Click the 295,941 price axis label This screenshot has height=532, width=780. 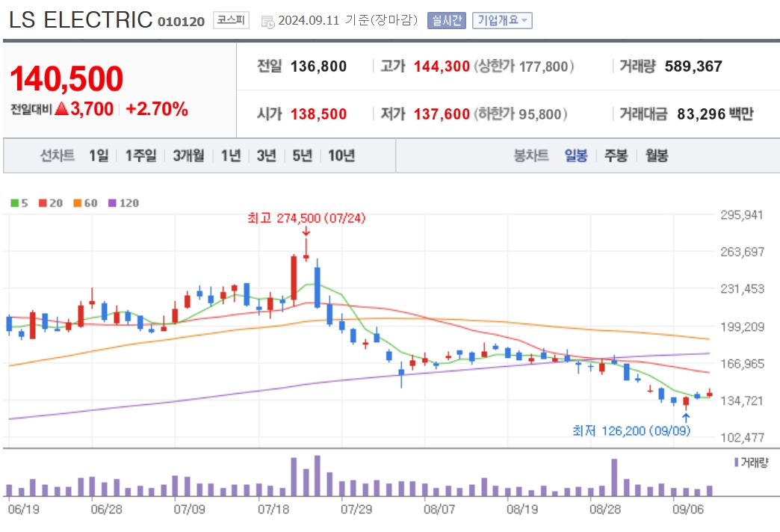(742, 215)
